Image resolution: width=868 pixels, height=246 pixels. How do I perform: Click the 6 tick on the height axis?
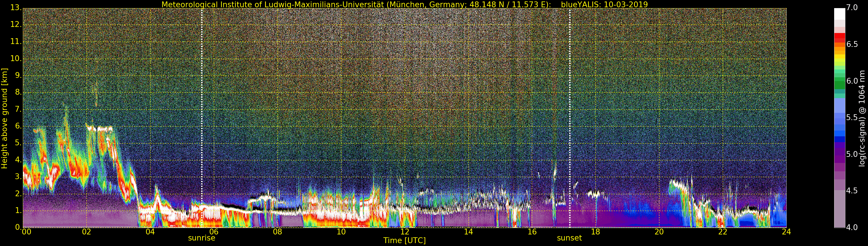pyautogui.click(x=19, y=126)
